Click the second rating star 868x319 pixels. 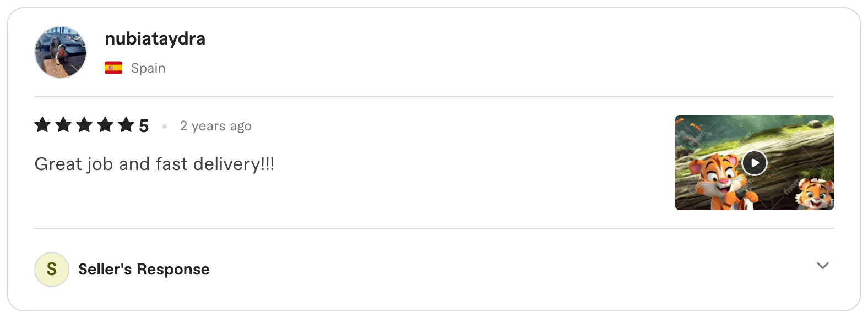coord(63,125)
